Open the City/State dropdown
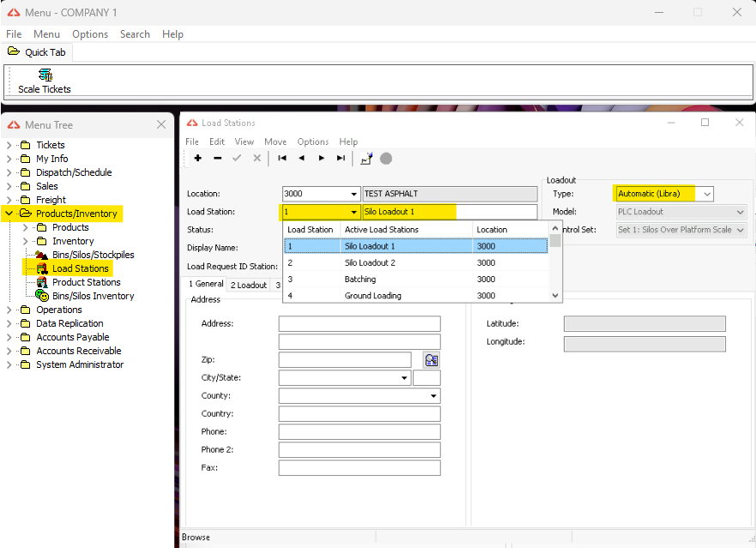Screen dimensions: 756x548 tap(404, 378)
